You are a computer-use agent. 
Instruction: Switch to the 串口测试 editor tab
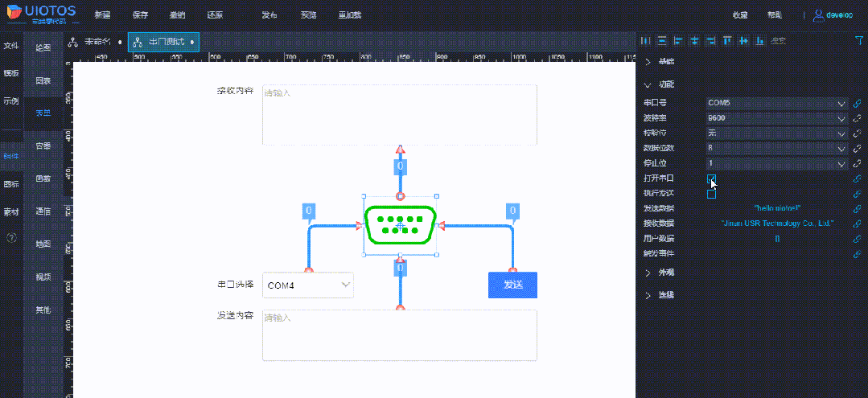(163, 42)
